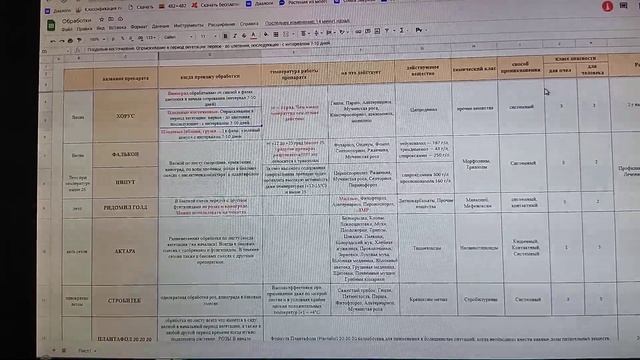Open the Расширения menu
This screenshot has height=360, width=640.
(x=221, y=24)
